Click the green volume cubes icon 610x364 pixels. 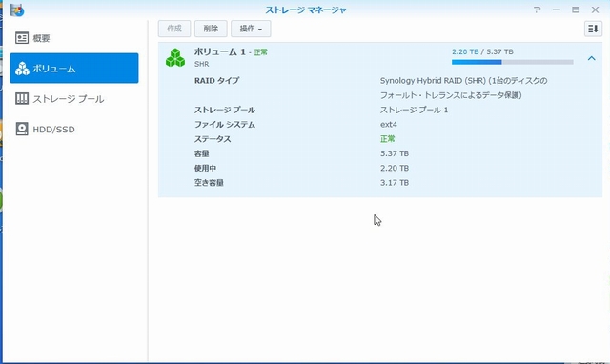coord(175,57)
